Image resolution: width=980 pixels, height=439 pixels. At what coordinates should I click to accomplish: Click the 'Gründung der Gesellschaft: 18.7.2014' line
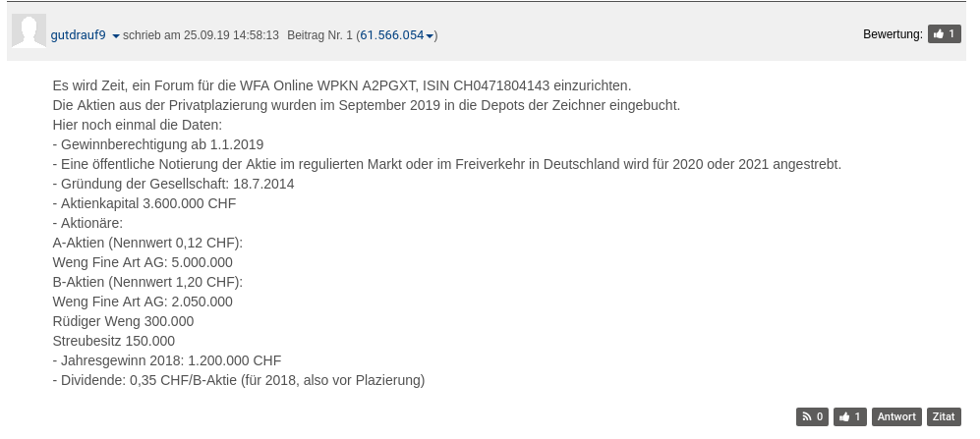[173, 184]
